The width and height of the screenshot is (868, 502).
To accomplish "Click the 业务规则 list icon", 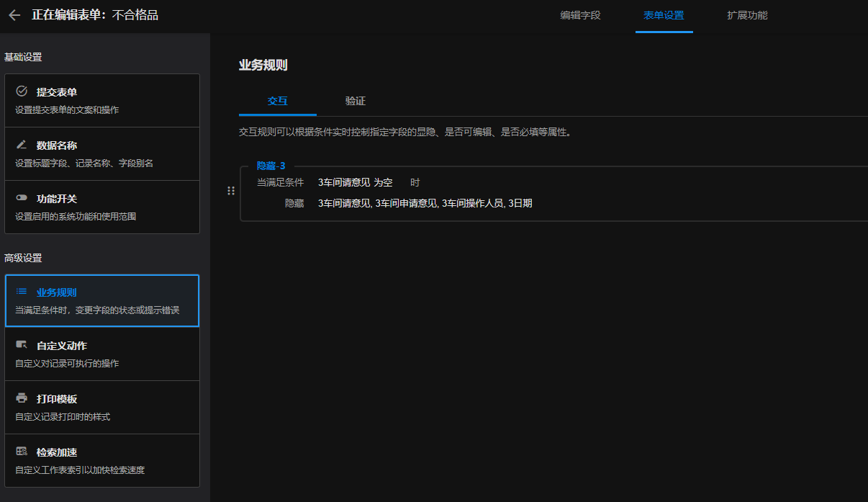I will [22, 292].
